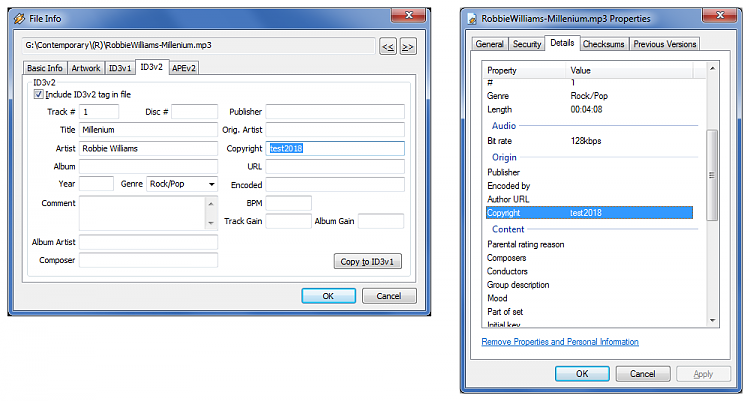Image resolution: width=750 pixels, height=401 pixels.
Task: Cancel the File Info dialog
Action: click(389, 296)
